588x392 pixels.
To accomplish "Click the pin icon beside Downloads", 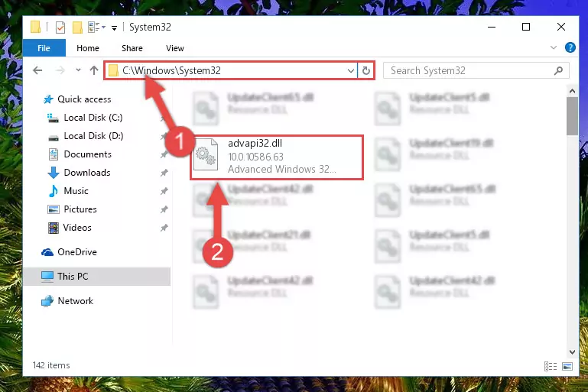I will (x=164, y=173).
